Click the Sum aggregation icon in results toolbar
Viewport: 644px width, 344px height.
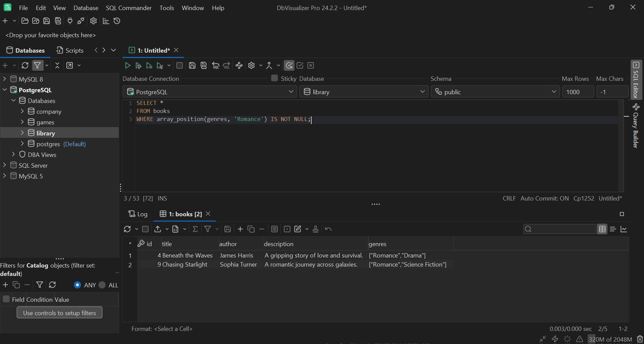coord(196,229)
